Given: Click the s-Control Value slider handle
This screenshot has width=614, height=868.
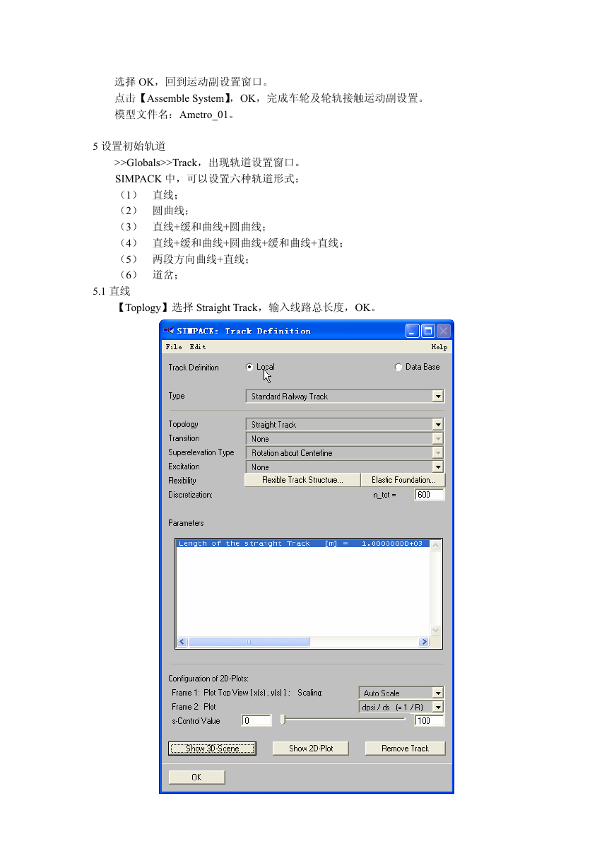Looking at the screenshot, I should click(x=283, y=720).
